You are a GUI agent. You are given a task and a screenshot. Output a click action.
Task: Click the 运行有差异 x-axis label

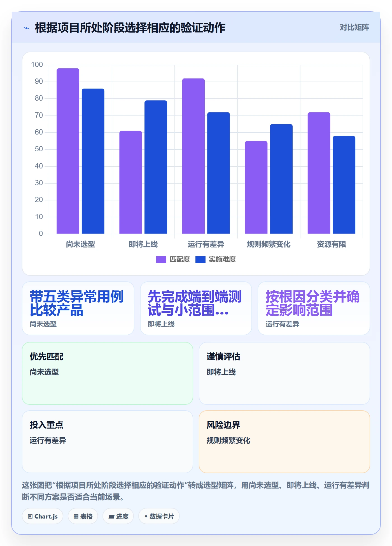(206, 244)
